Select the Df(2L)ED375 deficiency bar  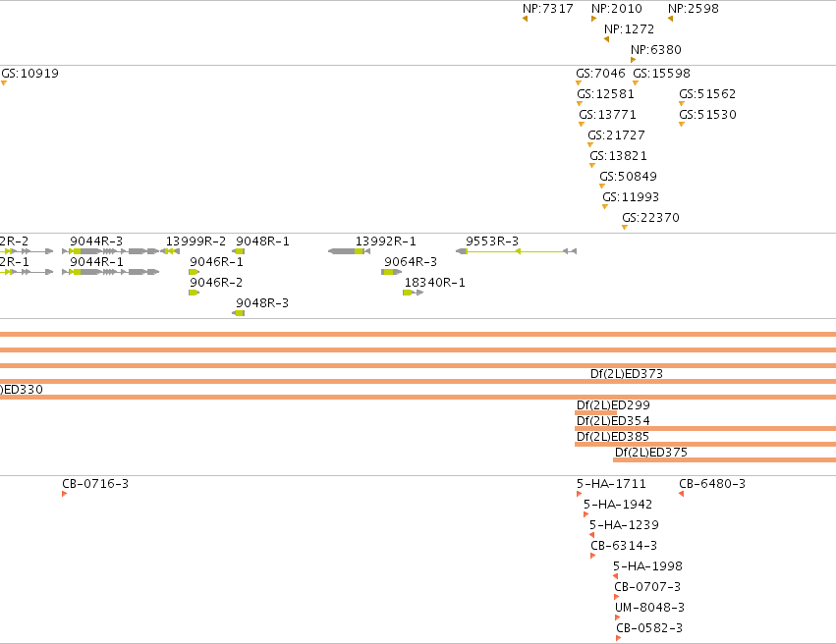click(x=725, y=459)
